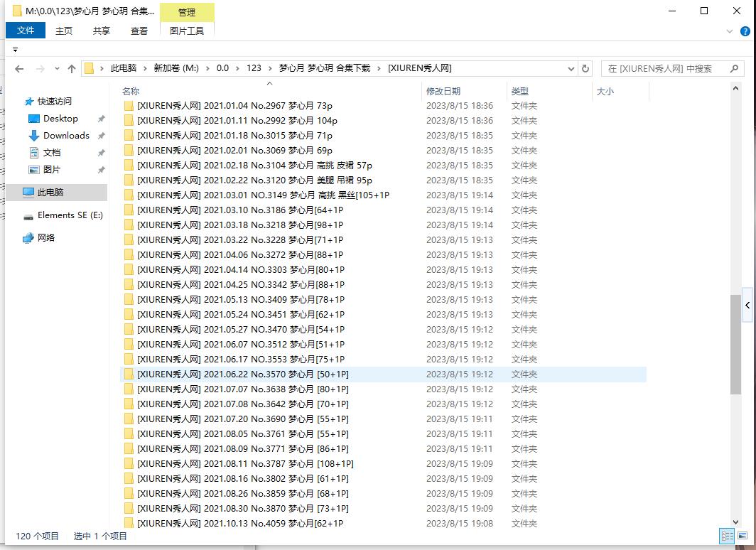The height and width of the screenshot is (550, 756).
Task: Open the address bar history dropdown
Action: click(x=571, y=69)
